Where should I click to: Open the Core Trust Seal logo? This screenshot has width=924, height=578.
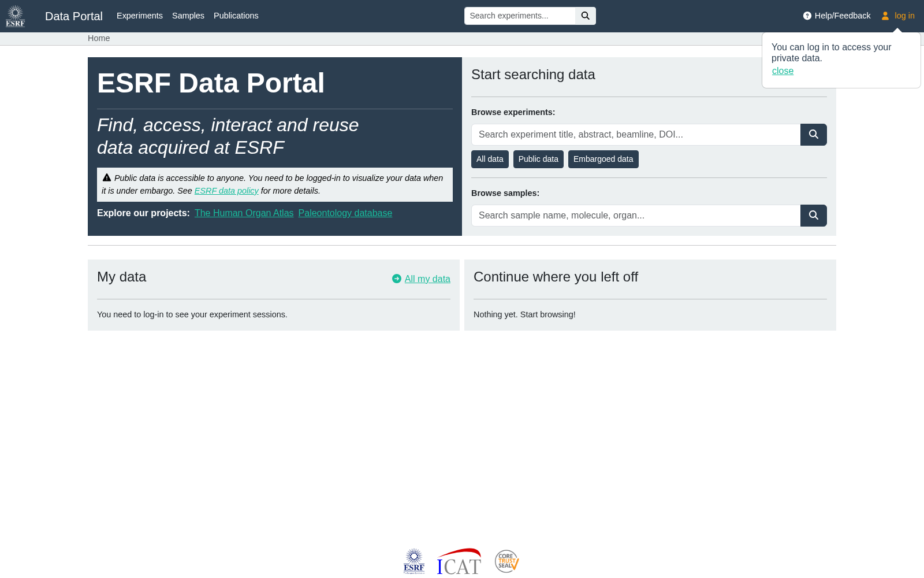pos(507,561)
